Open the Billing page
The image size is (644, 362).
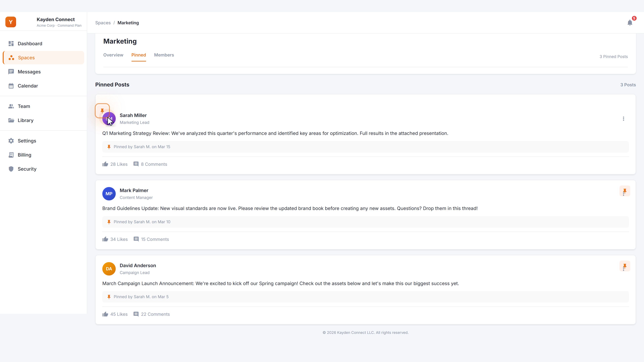coord(43,155)
